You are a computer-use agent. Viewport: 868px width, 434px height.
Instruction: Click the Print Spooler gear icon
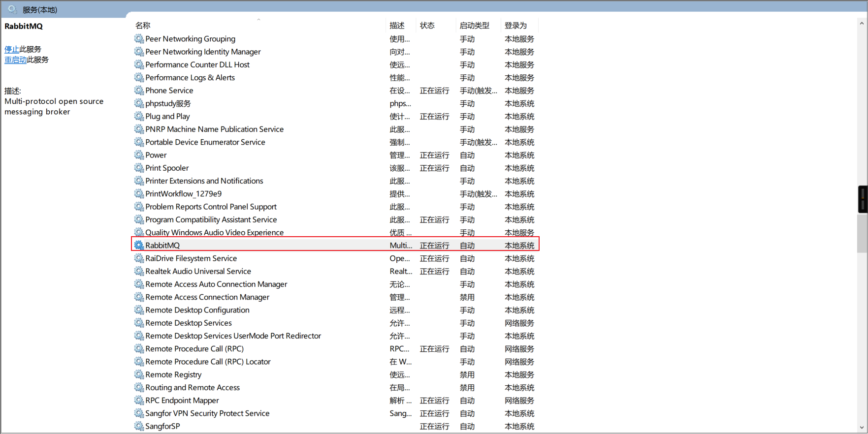139,168
